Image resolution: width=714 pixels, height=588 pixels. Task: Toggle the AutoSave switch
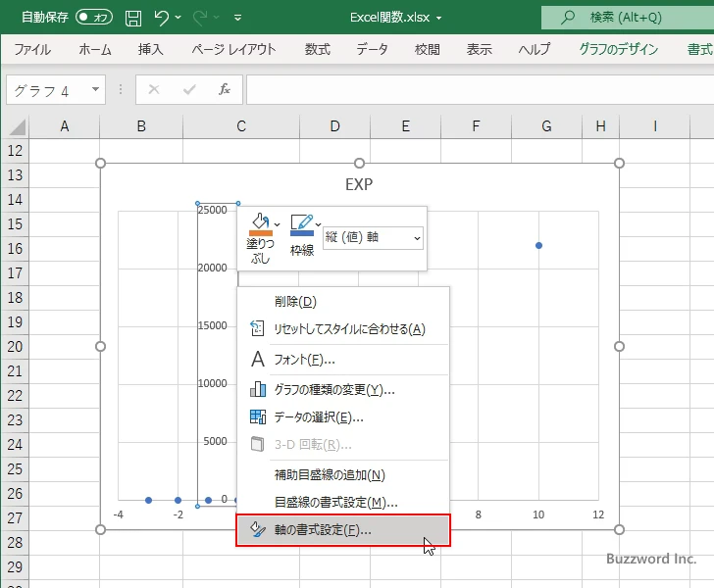coord(94,18)
